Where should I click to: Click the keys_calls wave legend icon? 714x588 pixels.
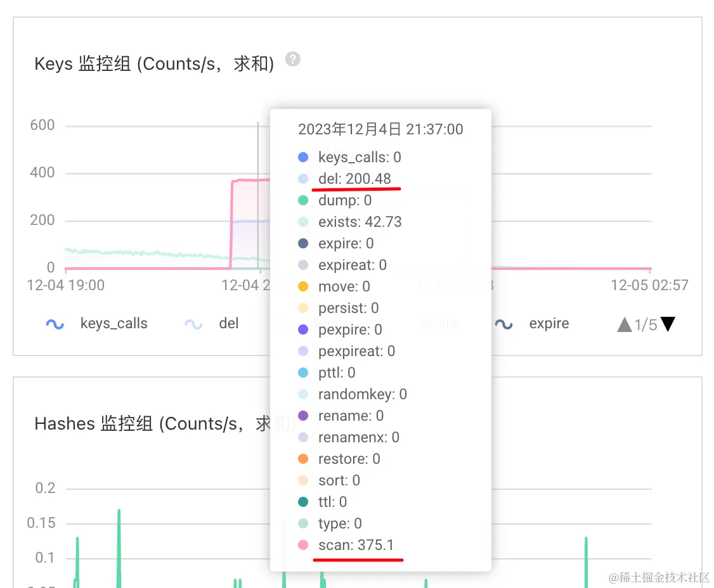(x=55, y=324)
